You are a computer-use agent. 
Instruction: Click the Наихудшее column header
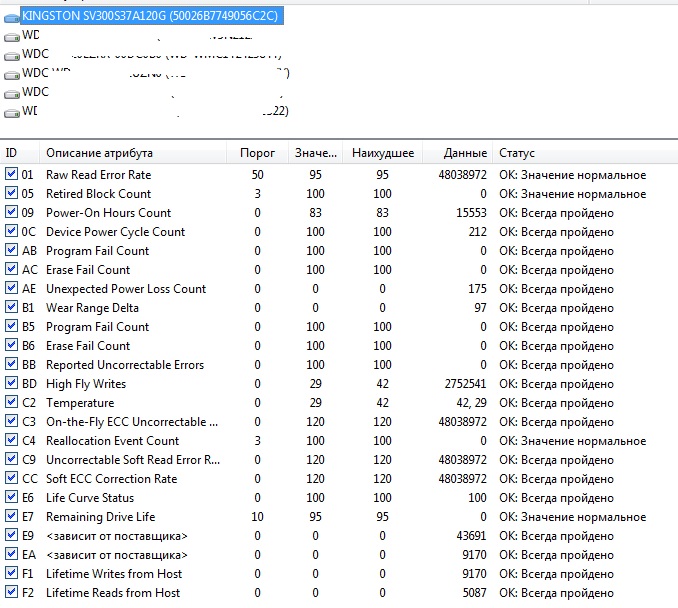pos(383,153)
